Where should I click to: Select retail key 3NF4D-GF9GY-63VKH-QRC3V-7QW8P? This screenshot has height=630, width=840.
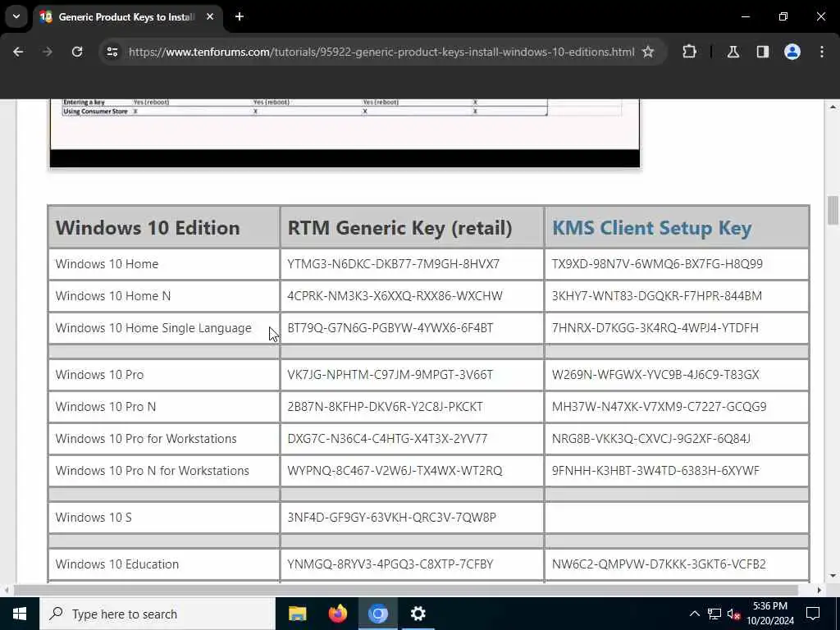(391, 518)
